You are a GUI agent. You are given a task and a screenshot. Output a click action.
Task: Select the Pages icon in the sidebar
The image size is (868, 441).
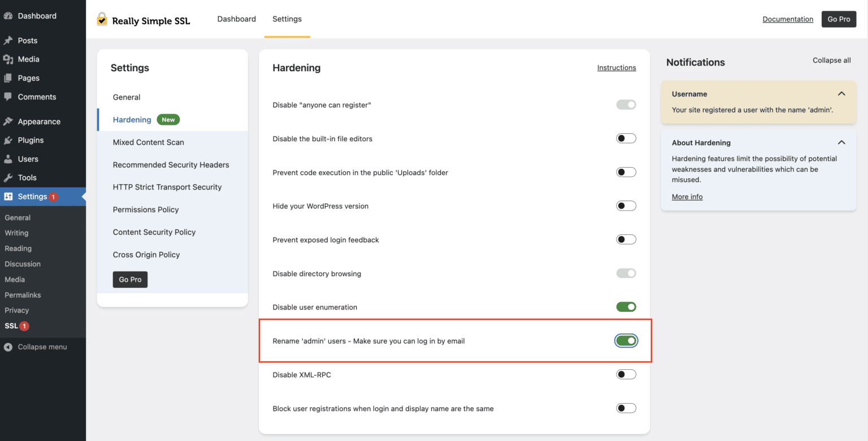(8, 78)
